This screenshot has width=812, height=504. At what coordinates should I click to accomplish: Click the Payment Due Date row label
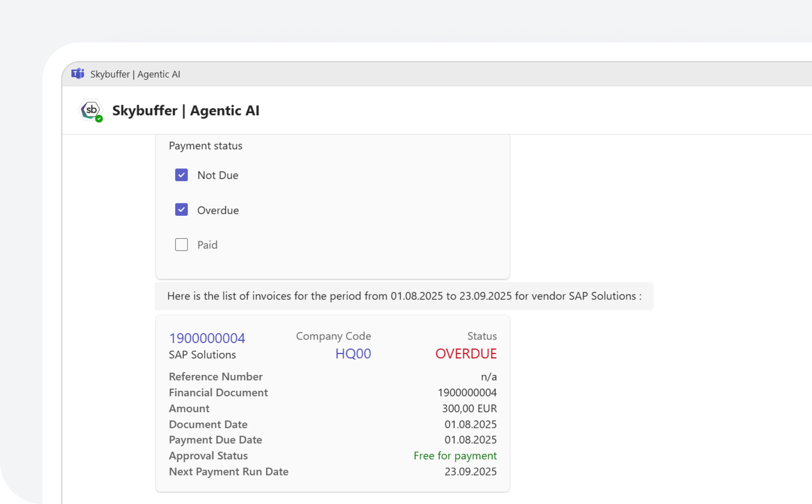pyautogui.click(x=215, y=440)
